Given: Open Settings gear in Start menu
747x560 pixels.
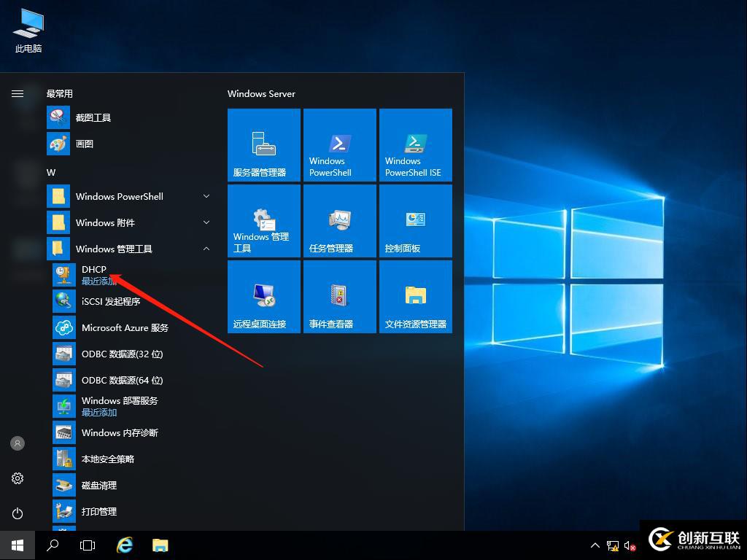Looking at the screenshot, I should pos(18,478).
